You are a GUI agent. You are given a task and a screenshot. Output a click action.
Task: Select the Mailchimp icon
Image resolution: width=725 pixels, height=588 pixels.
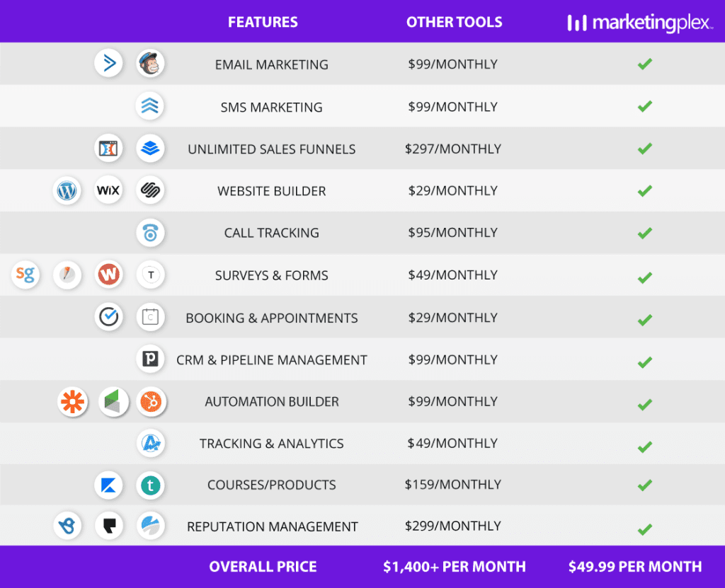tap(150, 63)
